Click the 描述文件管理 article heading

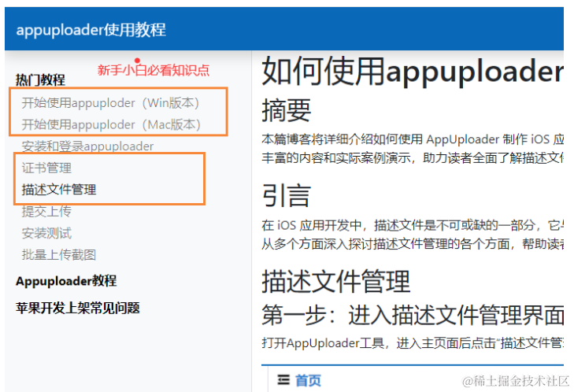point(336,281)
